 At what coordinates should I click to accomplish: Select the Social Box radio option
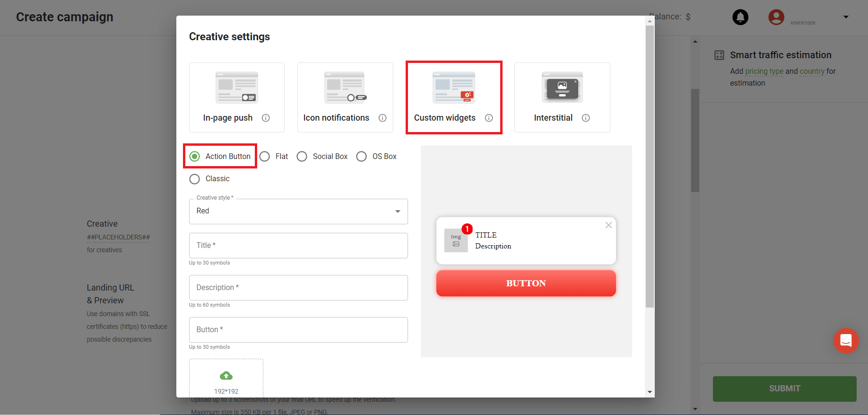click(302, 157)
